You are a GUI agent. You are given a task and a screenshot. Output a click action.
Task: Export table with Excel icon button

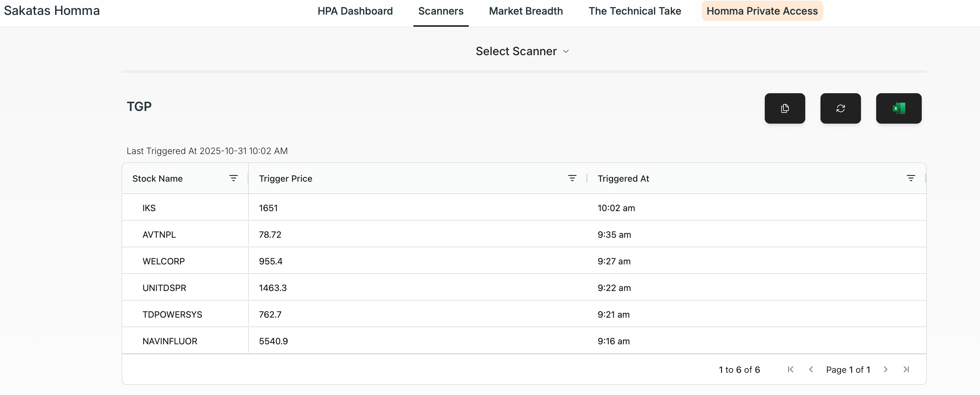point(898,108)
